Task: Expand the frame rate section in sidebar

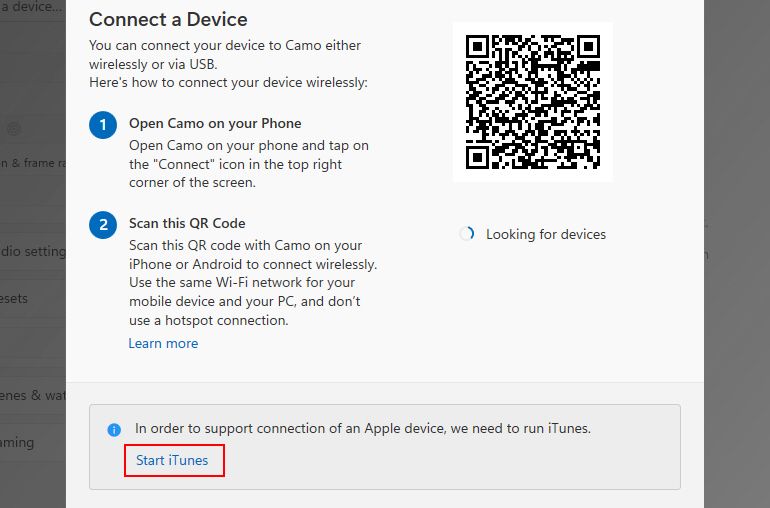Action: 32,162
